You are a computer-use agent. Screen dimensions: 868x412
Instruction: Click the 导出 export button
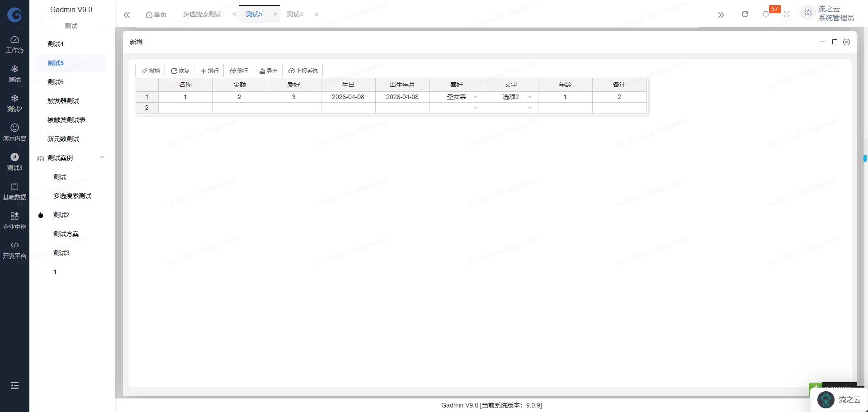coord(268,71)
